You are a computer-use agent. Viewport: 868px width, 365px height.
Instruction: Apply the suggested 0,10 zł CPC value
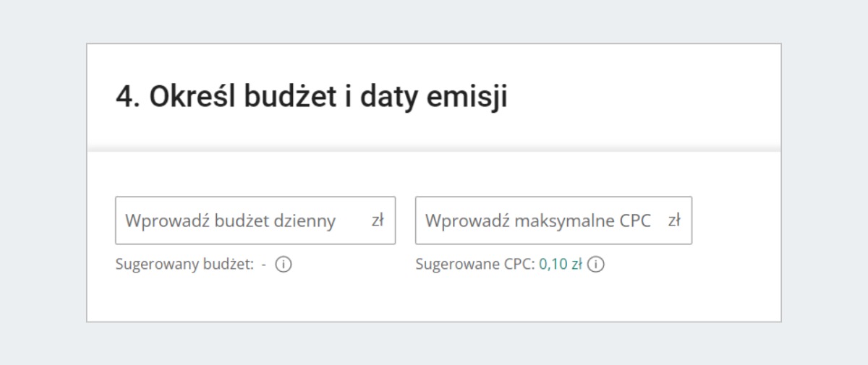(561, 265)
